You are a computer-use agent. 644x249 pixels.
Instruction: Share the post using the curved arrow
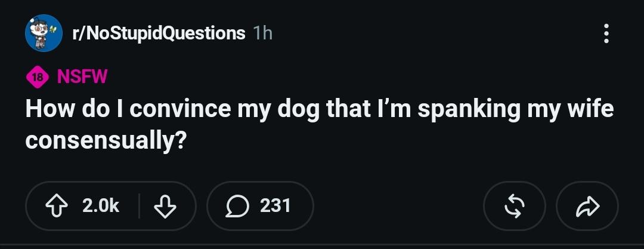click(588, 206)
